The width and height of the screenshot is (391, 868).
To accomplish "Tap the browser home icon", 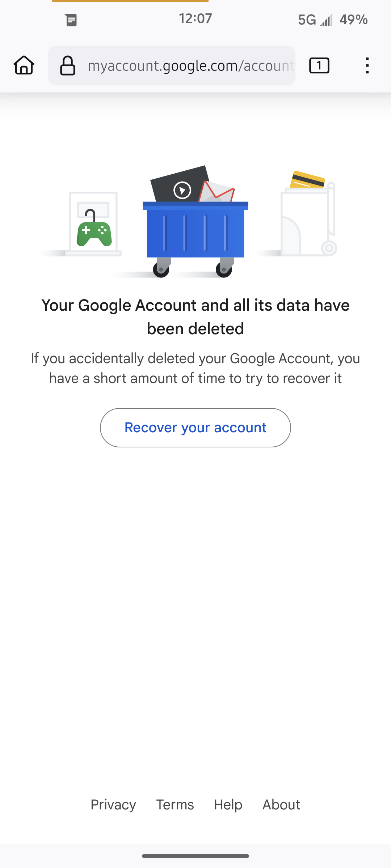I will click(x=24, y=65).
